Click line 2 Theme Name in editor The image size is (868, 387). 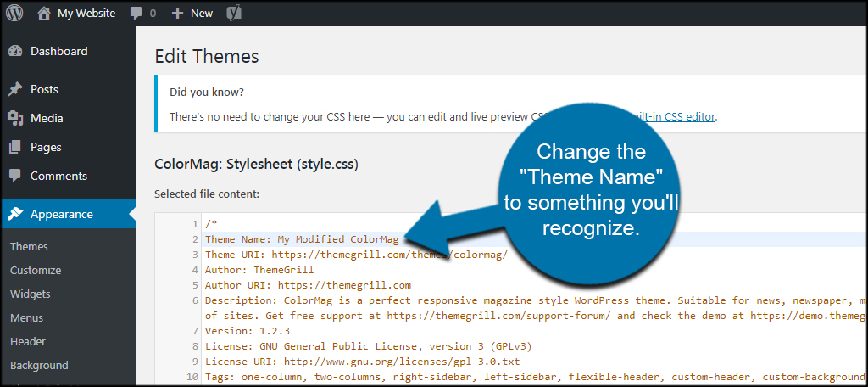(302, 239)
